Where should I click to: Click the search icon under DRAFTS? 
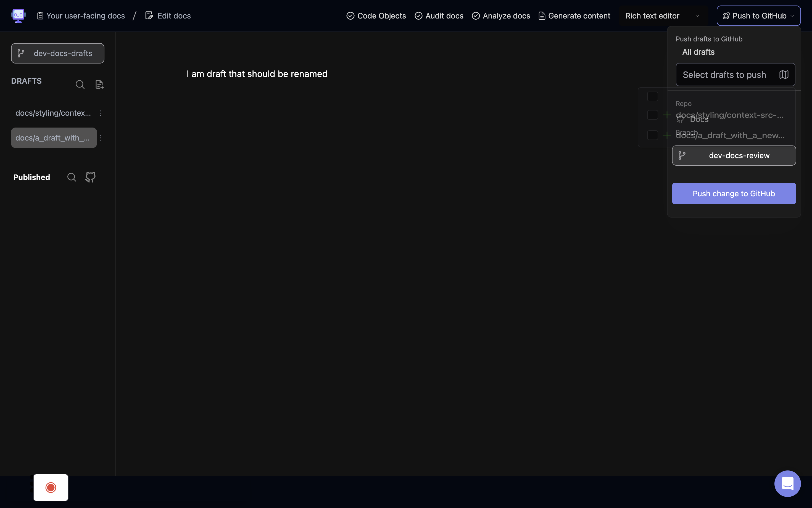click(80, 84)
